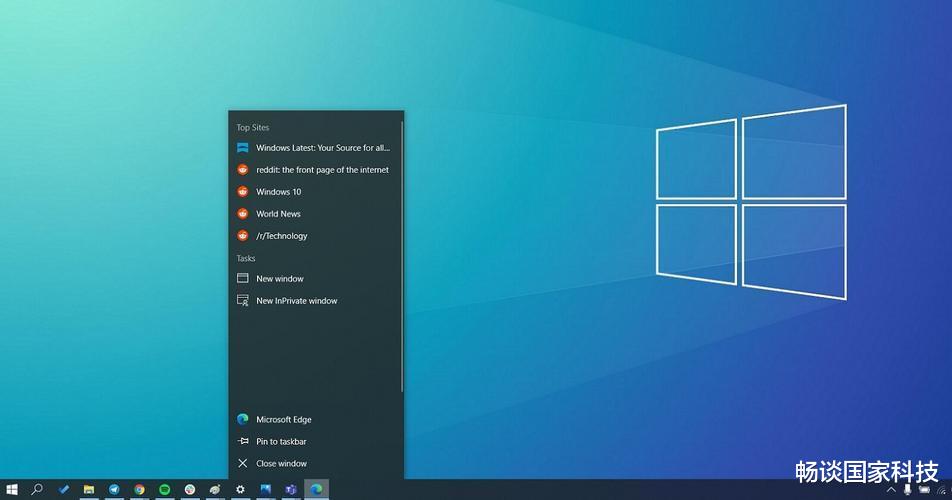Open World News top site

point(315,214)
